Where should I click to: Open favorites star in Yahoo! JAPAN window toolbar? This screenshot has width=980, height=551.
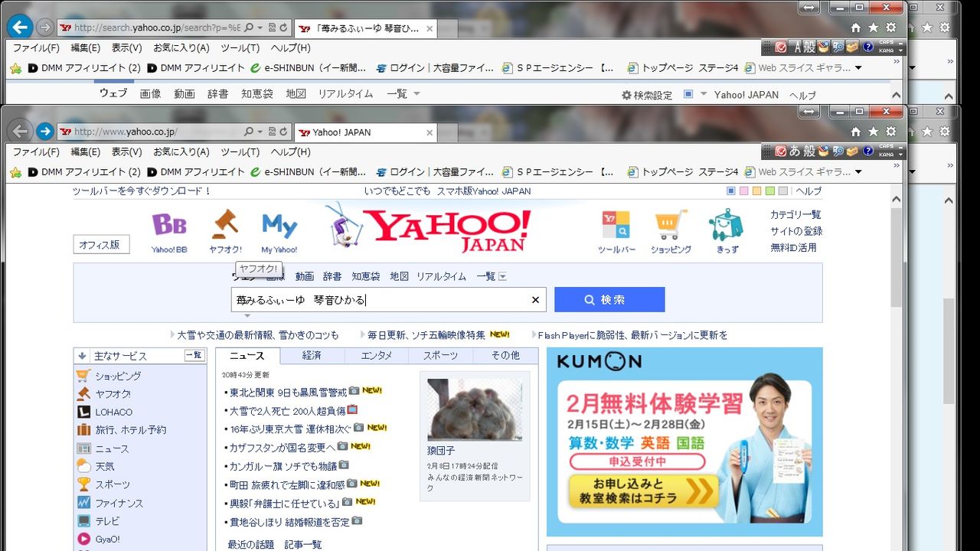(874, 132)
